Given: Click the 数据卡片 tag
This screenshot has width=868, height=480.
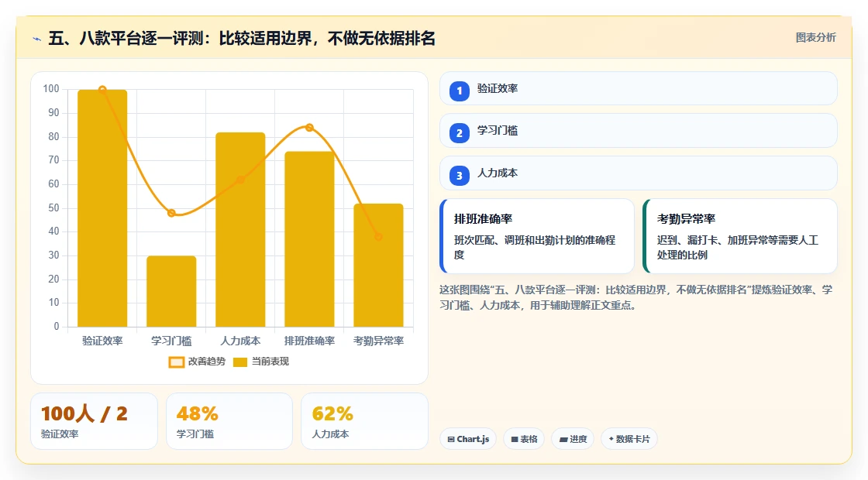Looking at the screenshot, I should (629, 439).
